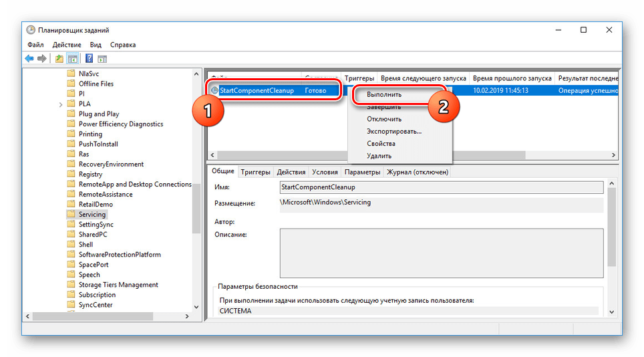The width and height of the screenshot is (644, 357).
Task: Select the StartComponentCleanup task row
Action: 413,90
